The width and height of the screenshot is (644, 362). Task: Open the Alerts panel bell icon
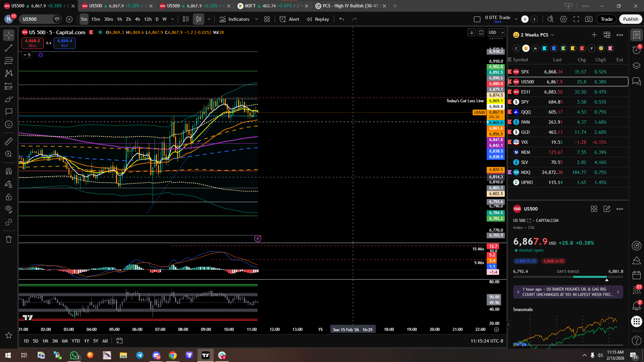tap(636, 306)
